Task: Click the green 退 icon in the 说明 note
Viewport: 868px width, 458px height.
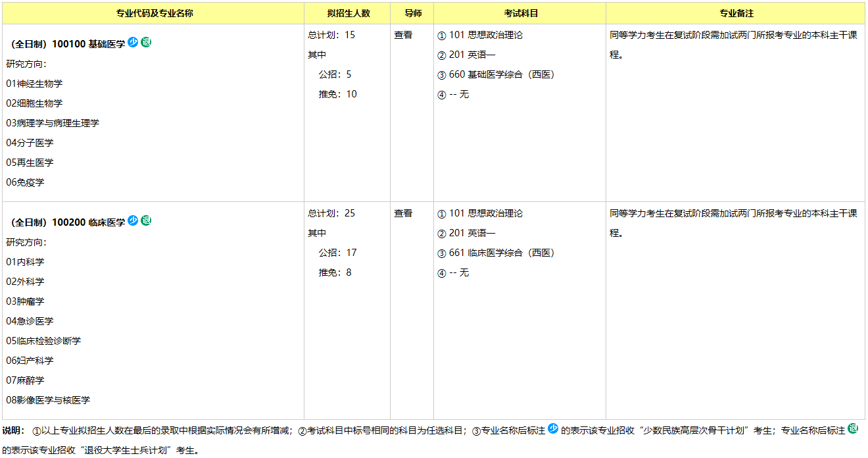Action: coord(853,428)
